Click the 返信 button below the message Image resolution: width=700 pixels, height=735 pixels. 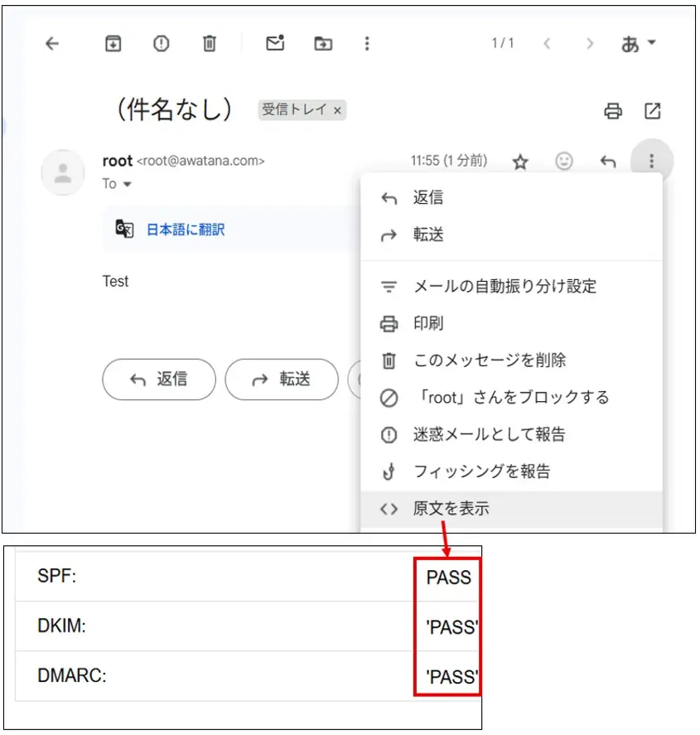[x=159, y=380]
